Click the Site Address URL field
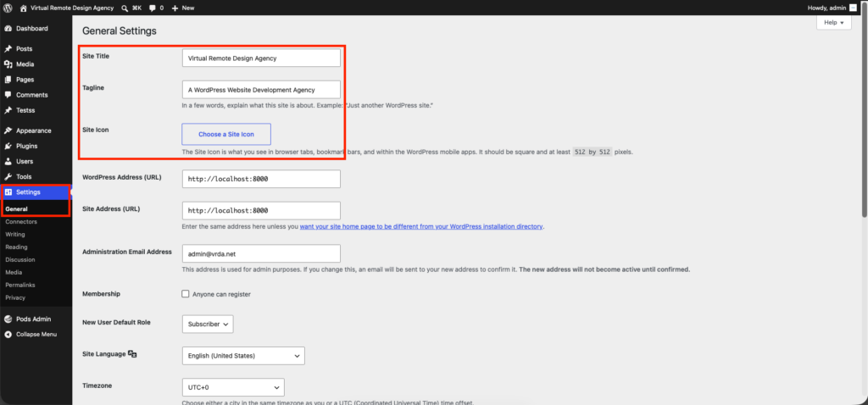 261,211
